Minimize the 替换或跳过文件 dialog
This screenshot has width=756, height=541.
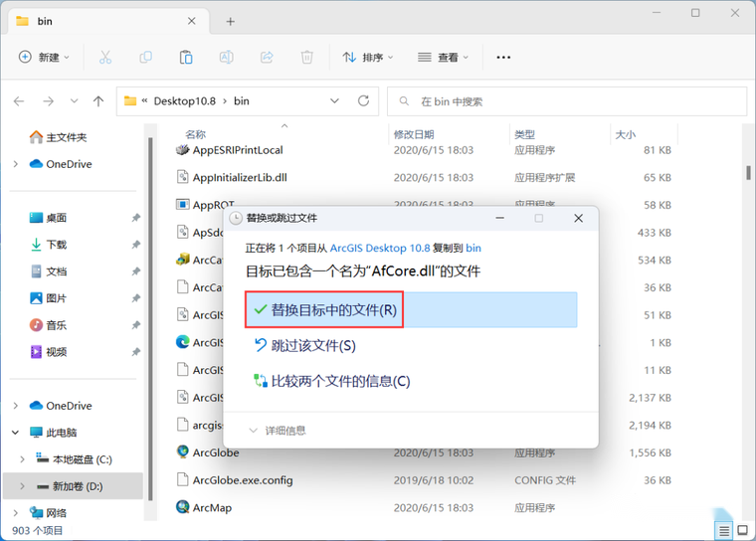click(x=500, y=219)
